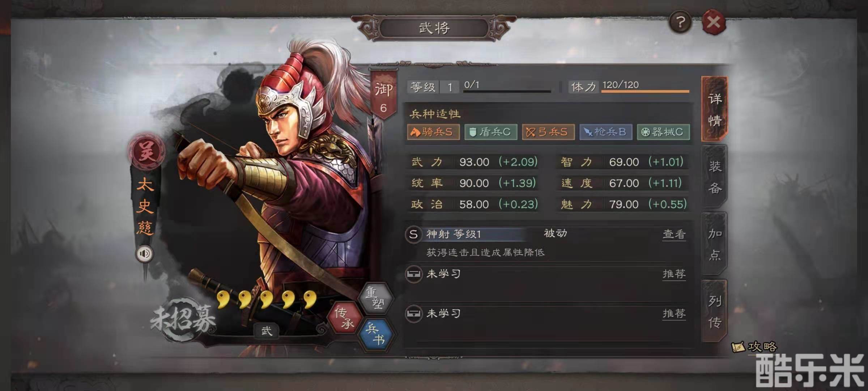Open the 攻略 guide button
868x391 pixels.
[754, 347]
